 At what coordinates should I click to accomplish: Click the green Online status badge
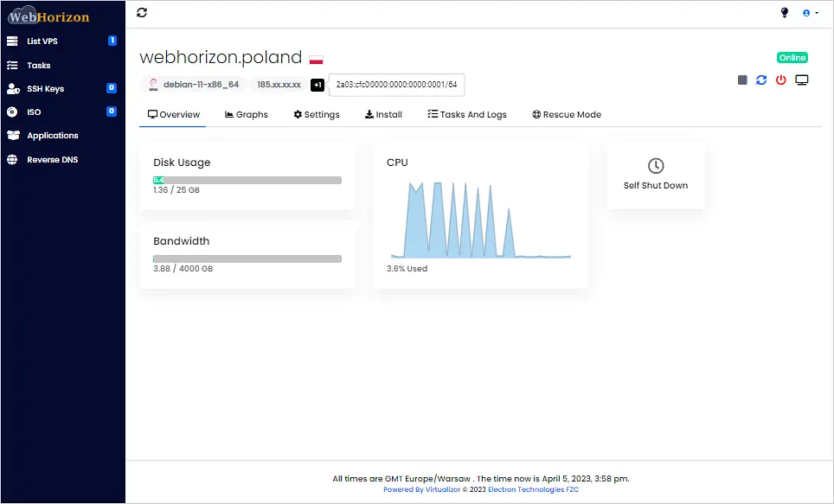[x=792, y=57]
